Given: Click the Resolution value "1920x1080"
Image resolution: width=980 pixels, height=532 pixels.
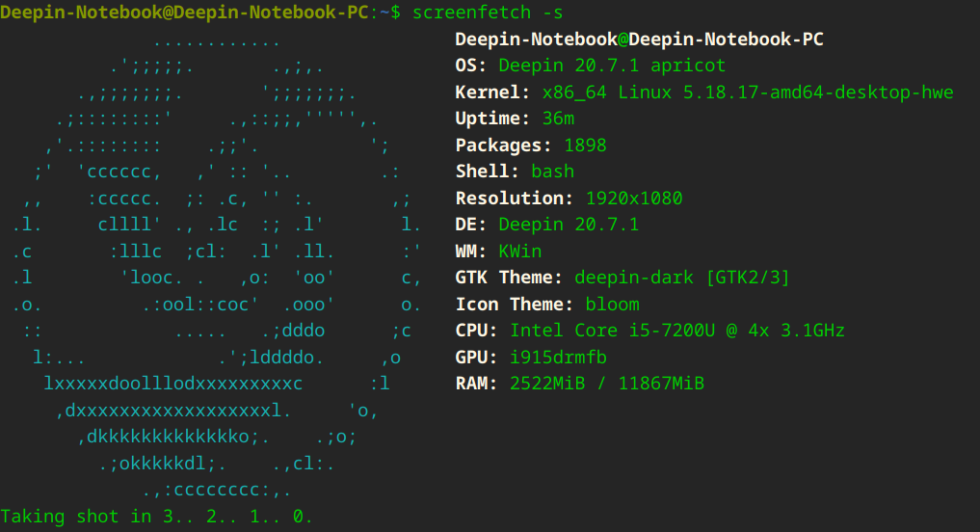Looking at the screenshot, I should click(x=634, y=199).
